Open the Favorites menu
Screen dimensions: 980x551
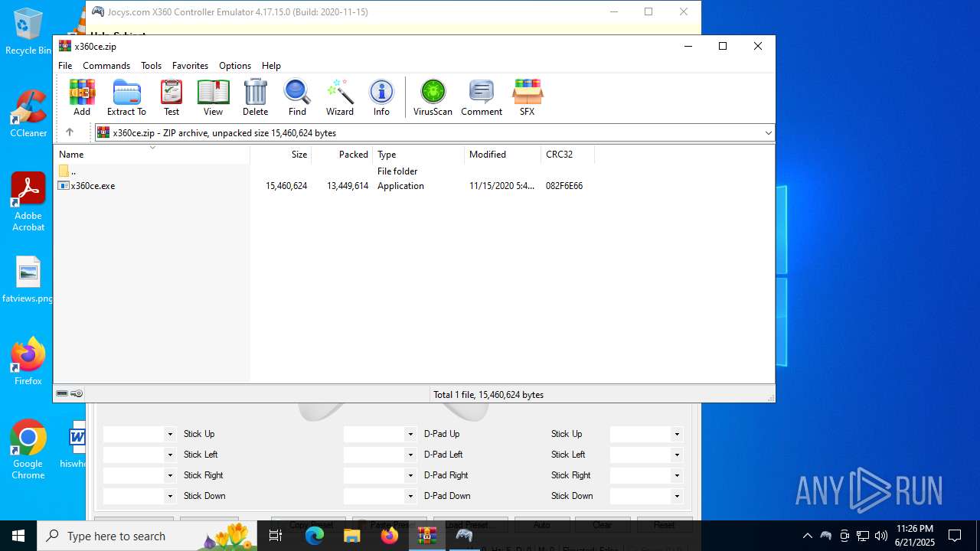click(190, 66)
